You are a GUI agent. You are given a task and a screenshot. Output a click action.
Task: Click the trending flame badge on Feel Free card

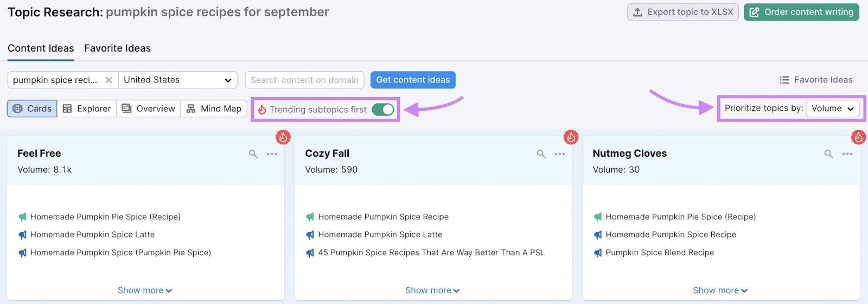283,137
